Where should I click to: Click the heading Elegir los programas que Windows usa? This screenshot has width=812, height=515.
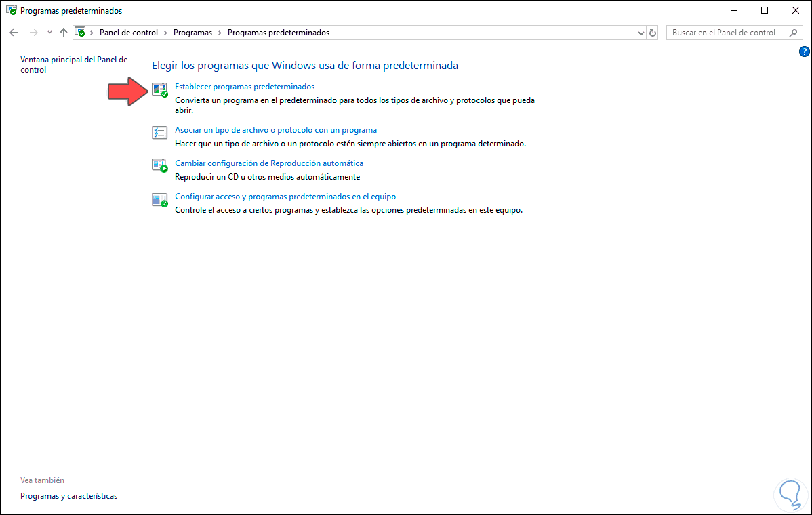coord(305,66)
